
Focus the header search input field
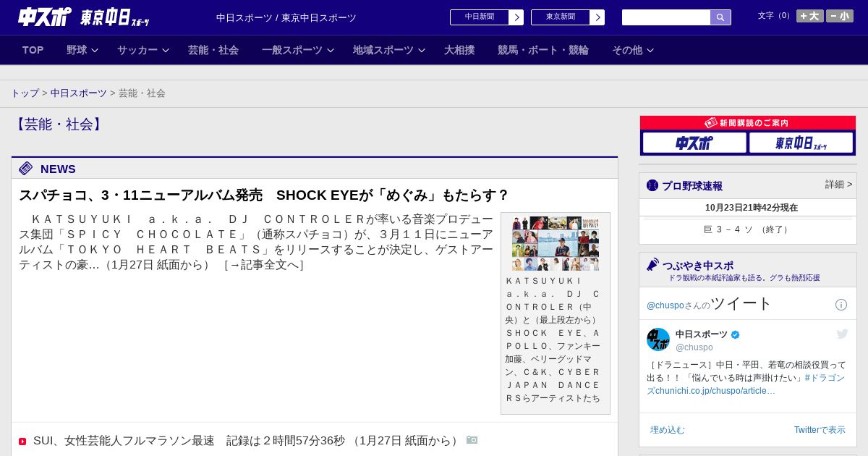[x=666, y=17]
